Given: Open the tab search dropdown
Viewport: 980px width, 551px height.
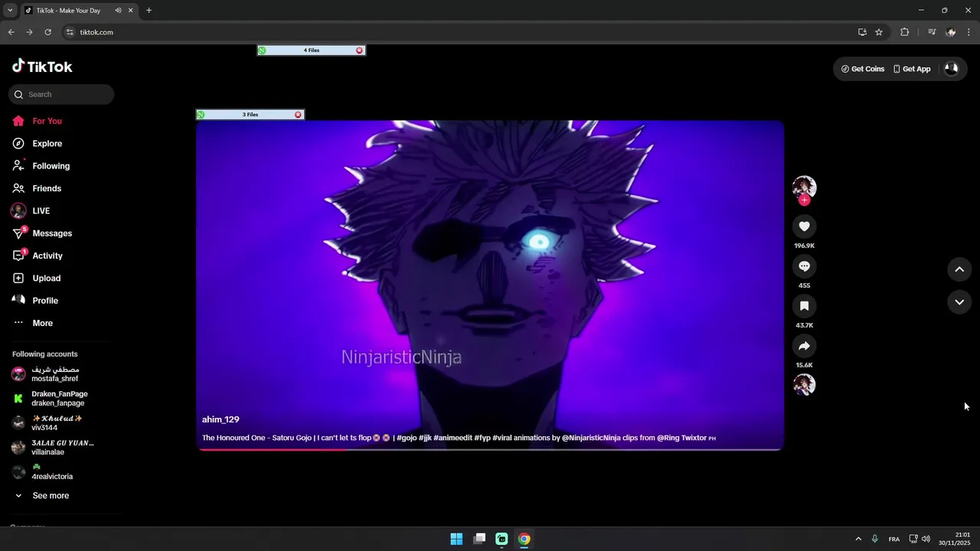Looking at the screenshot, I should tap(10, 11).
